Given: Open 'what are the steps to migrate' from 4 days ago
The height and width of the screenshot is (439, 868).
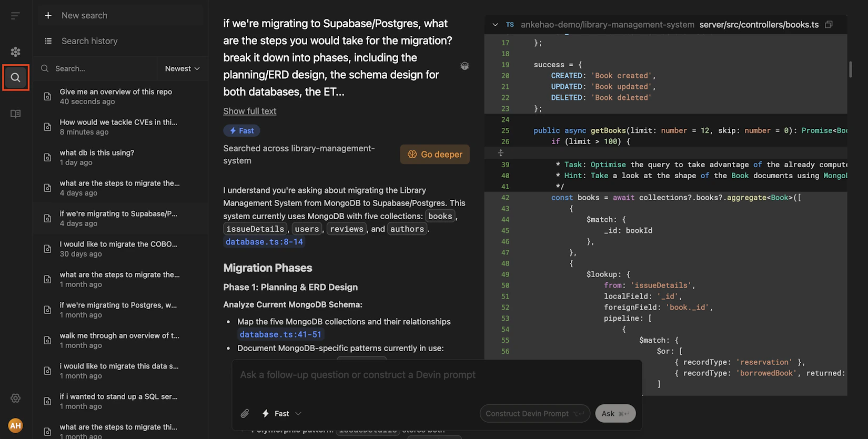Looking at the screenshot, I should [x=120, y=188].
